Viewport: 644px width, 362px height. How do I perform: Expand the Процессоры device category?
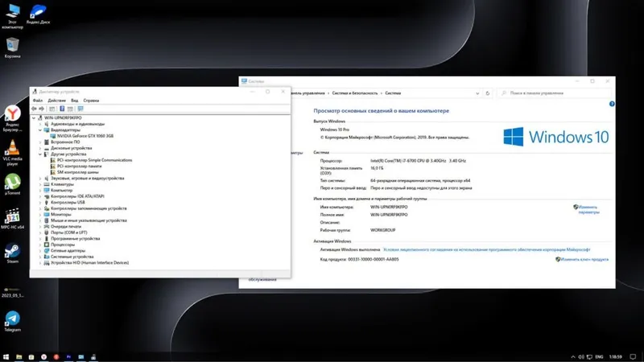click(40, 245)
